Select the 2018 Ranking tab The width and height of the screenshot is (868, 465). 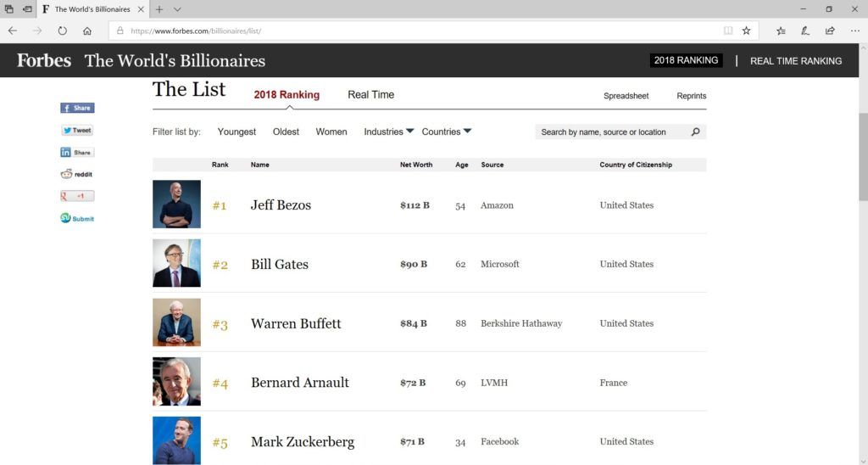tap(287, 95)
